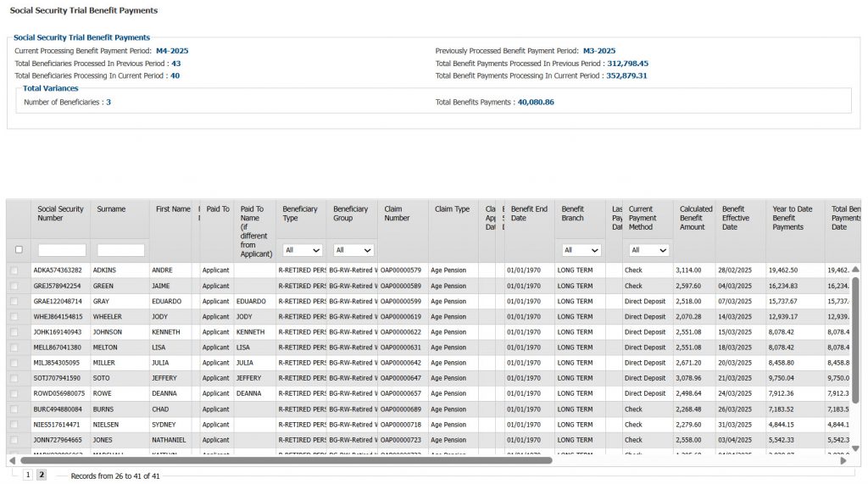Click the grid scroll-up arrow icon
Image resolution: width=868 pixels, height=484 pixels.
point(855,270)
